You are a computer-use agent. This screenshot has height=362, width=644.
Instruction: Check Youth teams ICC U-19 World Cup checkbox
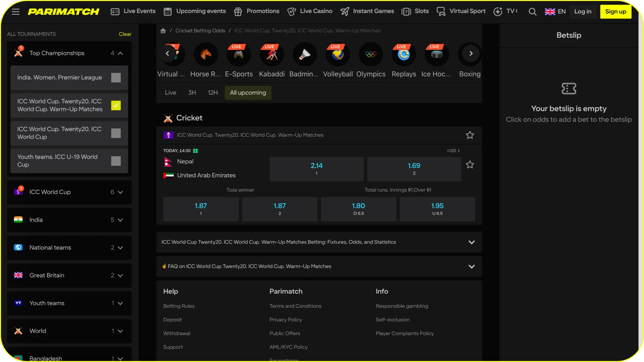116,161
